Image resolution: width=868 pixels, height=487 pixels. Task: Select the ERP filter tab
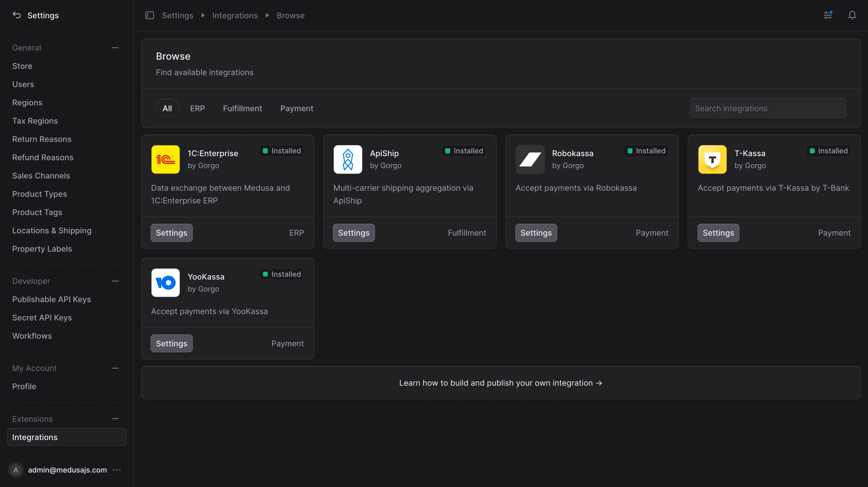(x=197, y=108)
